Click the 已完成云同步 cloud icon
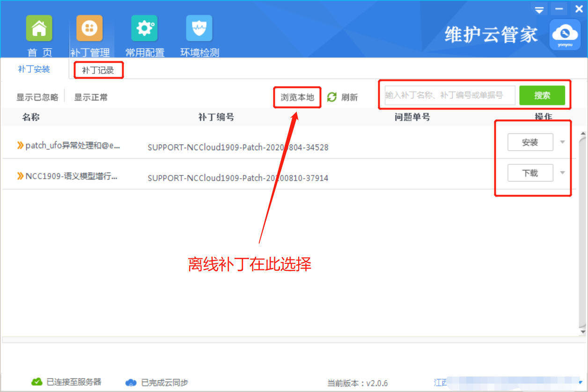This screenshot has height=392, width=588. coord(131,383)
